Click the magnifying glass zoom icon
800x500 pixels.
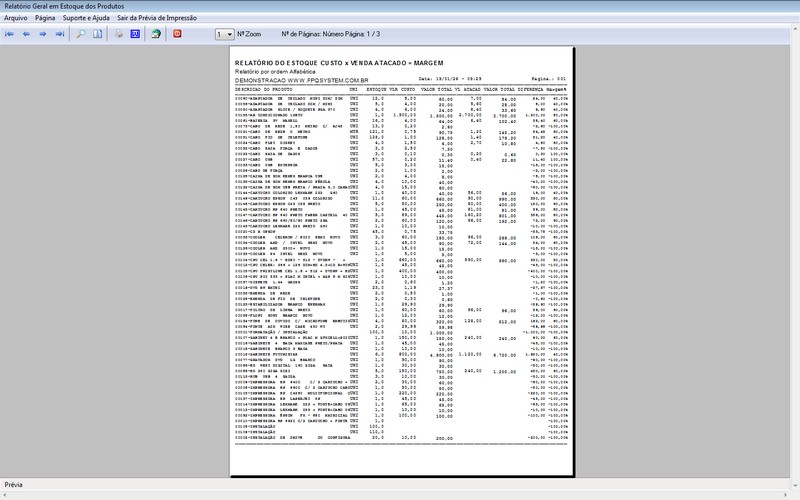[82, 33]
